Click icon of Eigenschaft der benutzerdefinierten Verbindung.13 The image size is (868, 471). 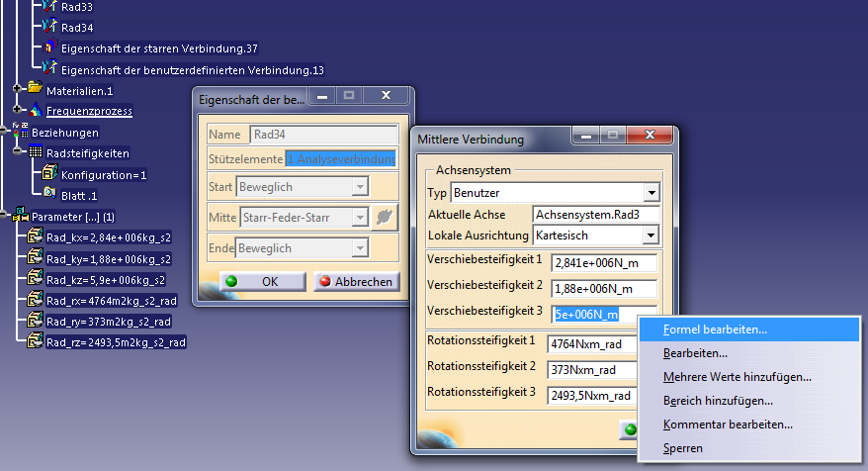49,68
